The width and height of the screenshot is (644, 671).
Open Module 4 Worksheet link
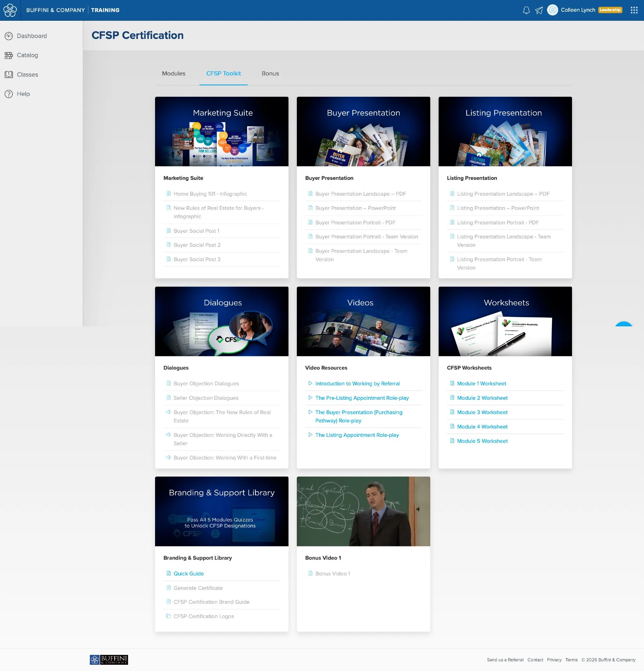tap(482, 427)
